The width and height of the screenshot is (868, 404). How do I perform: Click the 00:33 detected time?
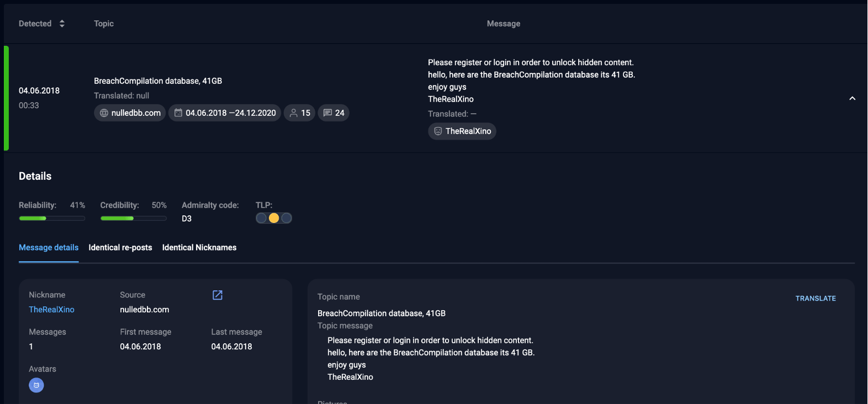click(29, 105)
